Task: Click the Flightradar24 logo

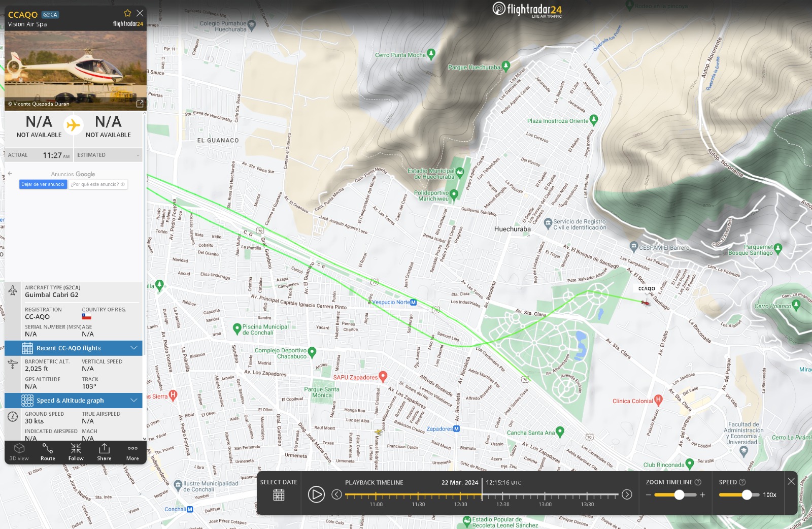Action: (527, 9)
